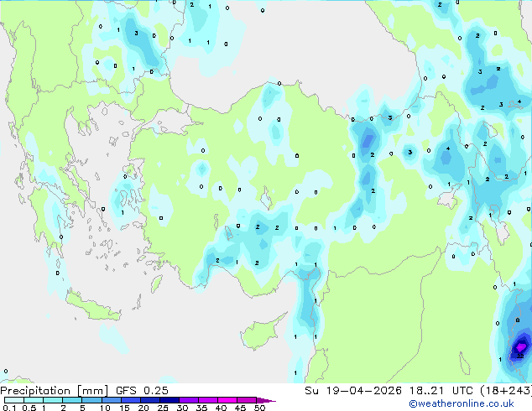Click the "10" legend scale label

(x=105, y=408)
